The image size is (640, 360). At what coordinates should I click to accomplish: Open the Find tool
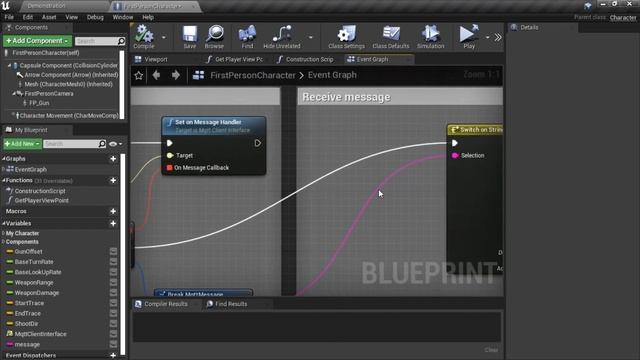(x=247, y=37)
